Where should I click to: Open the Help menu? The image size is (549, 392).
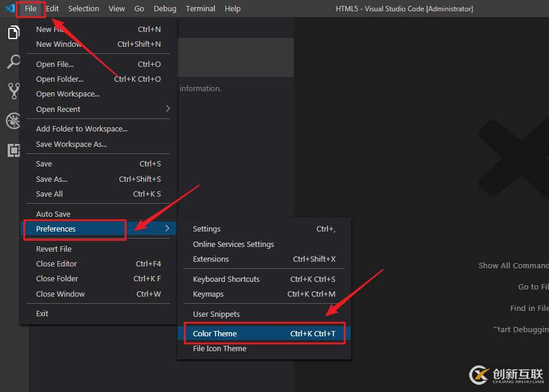click(233, 8)
